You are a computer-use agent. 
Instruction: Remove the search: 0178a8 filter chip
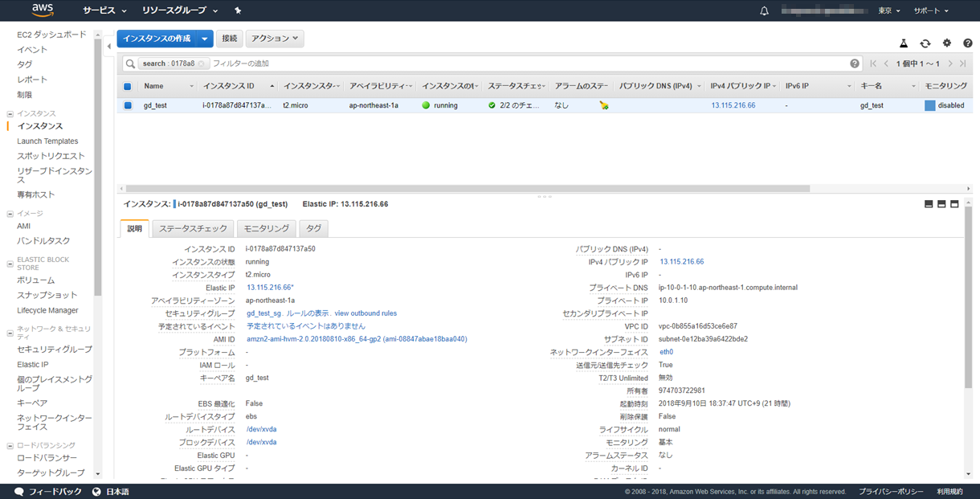tap(202, 63)
